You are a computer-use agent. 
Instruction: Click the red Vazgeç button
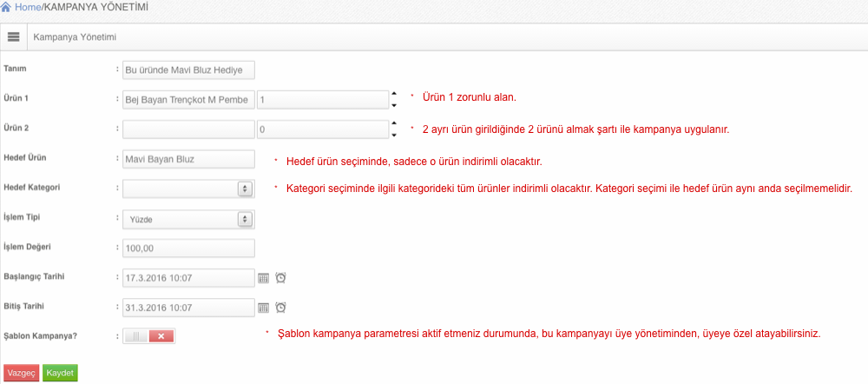21,373
